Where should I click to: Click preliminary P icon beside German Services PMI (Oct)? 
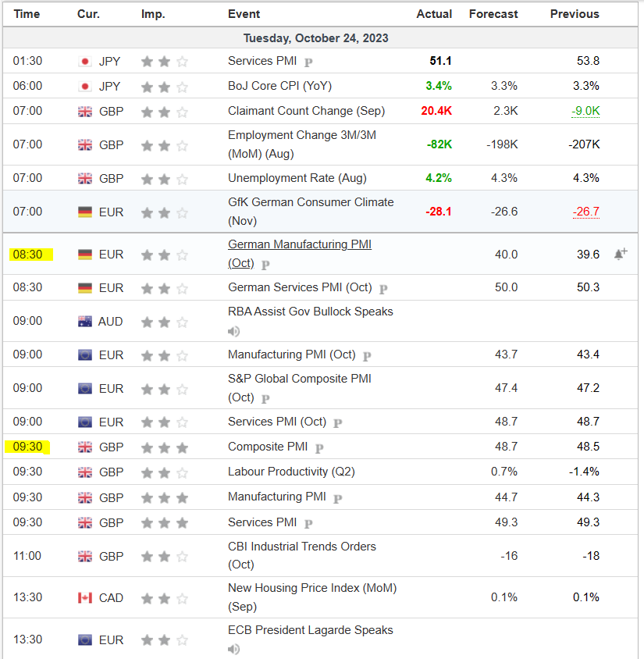coord(383,288)
